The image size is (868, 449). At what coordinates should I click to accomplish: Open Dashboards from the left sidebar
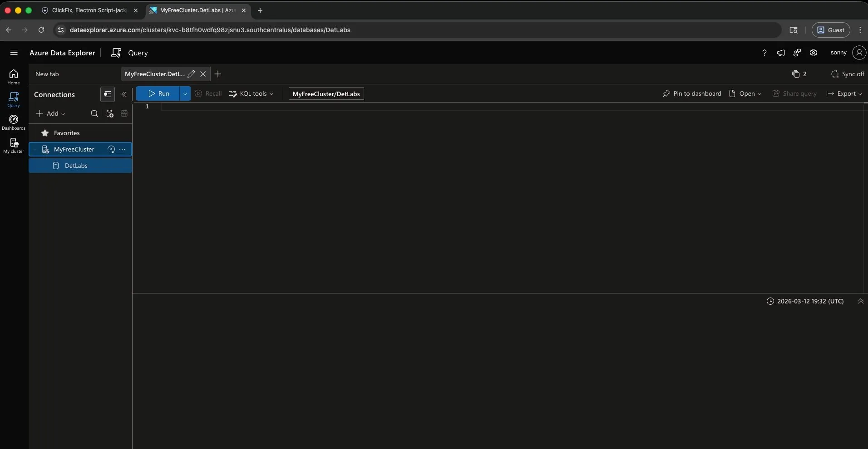coord(14,122)
